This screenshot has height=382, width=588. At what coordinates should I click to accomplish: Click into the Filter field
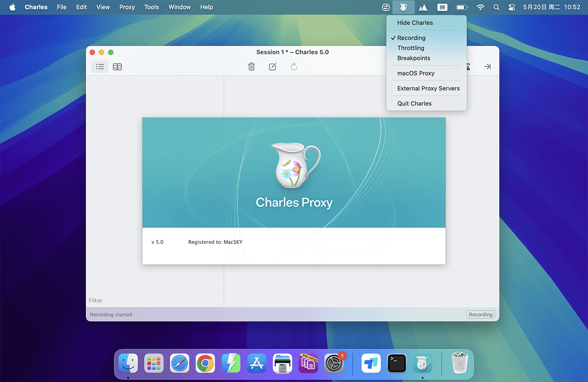click(155, 300)
